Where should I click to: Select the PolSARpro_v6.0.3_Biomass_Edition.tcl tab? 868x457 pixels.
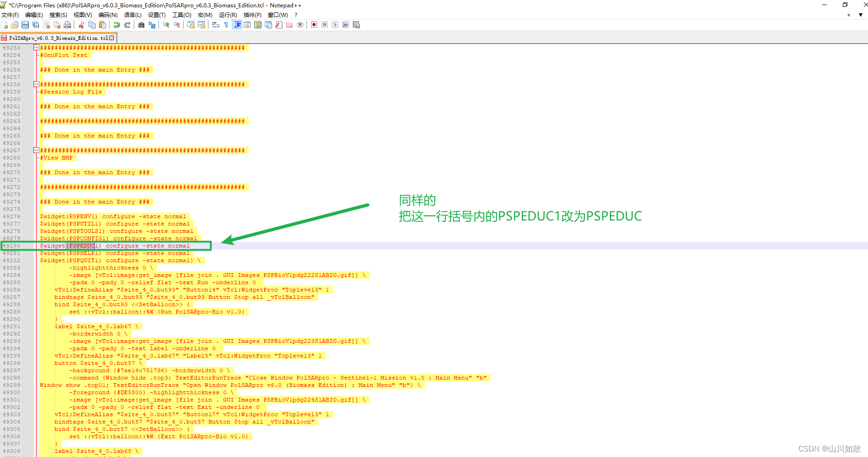tap(58, 38)
